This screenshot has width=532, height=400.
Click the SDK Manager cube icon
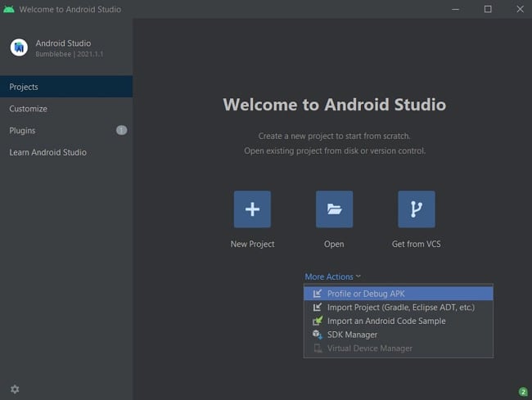318,335
